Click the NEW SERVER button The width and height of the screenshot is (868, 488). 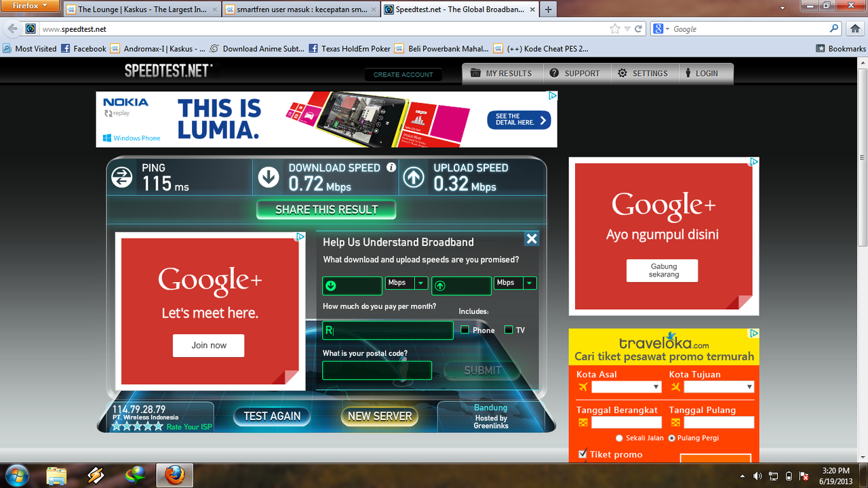pos(380,416)
